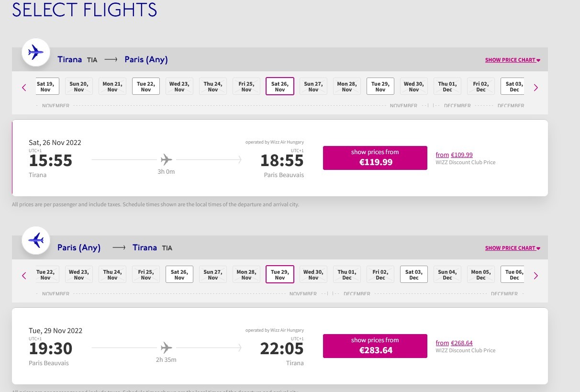Viewport: 580px width, 392px height.
Task: Select Tue 29, Nov outbound date
Action: pyautogui.click(x=380, y=87)
